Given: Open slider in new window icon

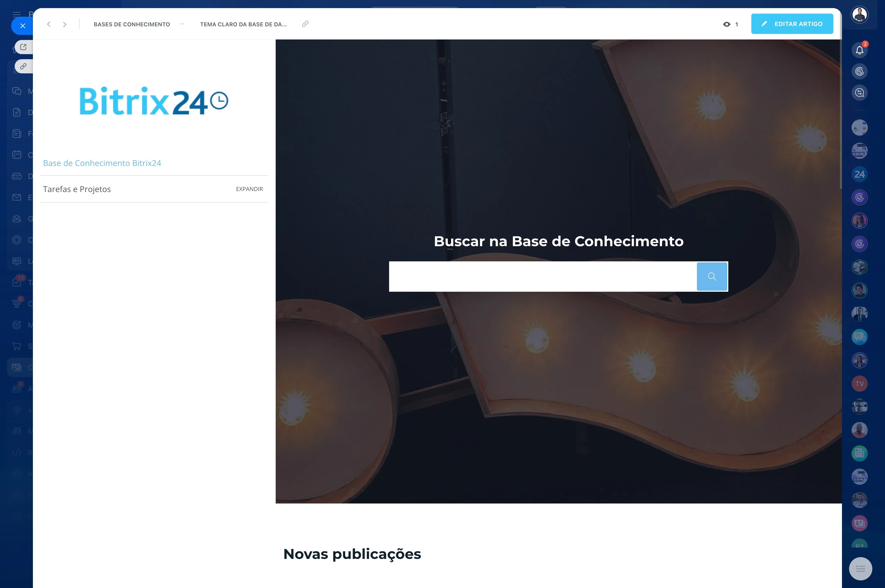Looking at the screenshot, I should [x=23, y=47].
